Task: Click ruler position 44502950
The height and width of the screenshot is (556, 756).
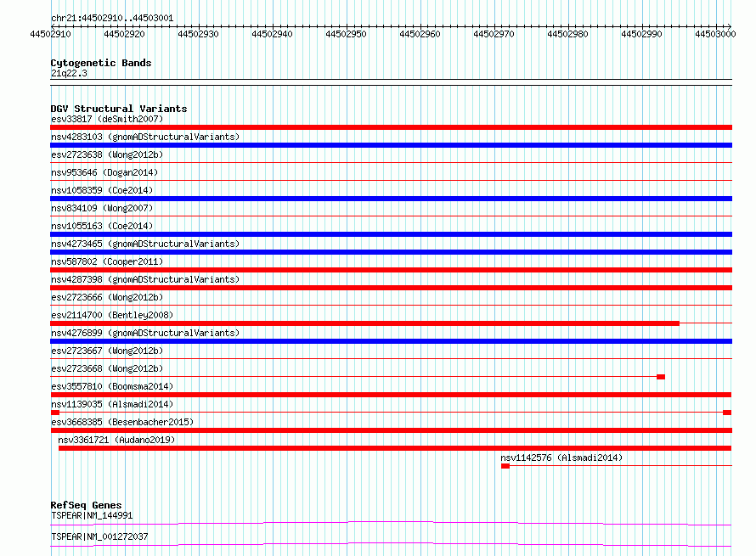Action: pos(347,34)
